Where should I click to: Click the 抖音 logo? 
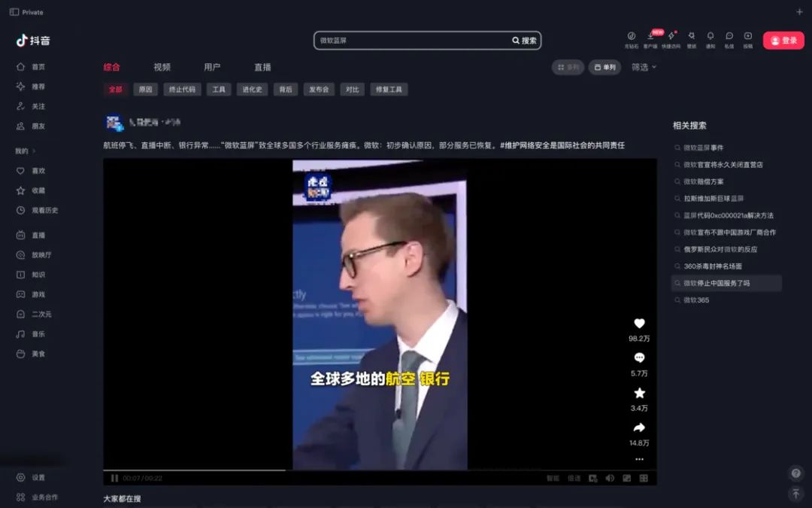[33, 41]
